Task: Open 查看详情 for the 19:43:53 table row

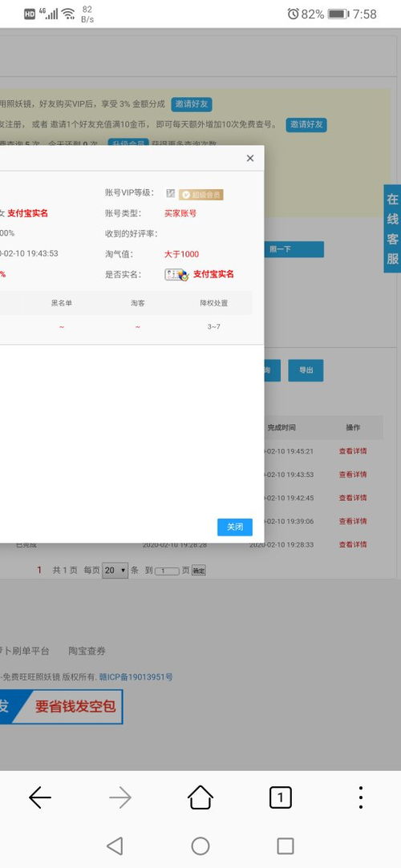Action: pyautogui.click(x=353, y=474)
